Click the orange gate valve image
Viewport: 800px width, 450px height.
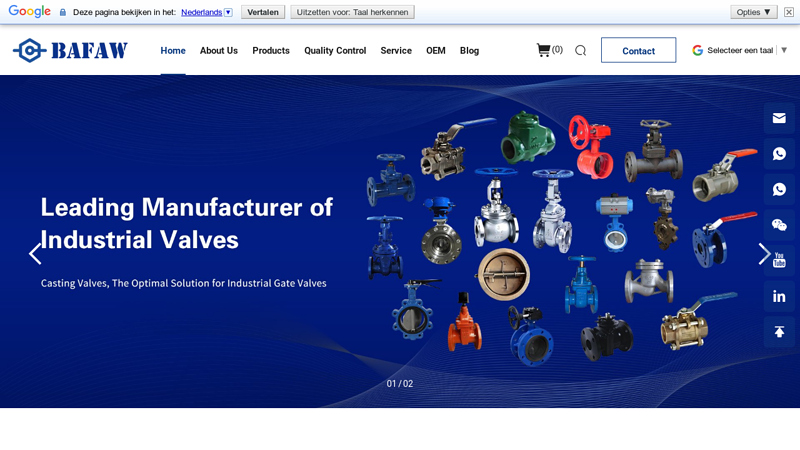(464, 323)
